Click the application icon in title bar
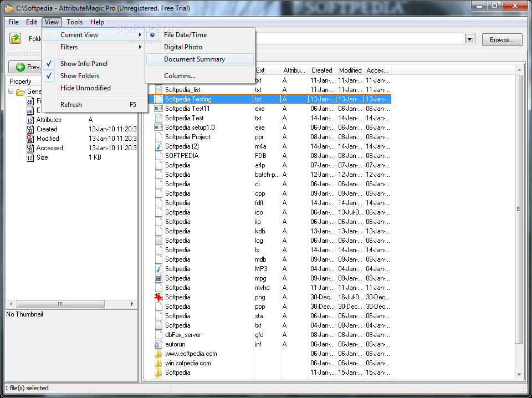Screen dimensions: 532x398 click(8, 8)
